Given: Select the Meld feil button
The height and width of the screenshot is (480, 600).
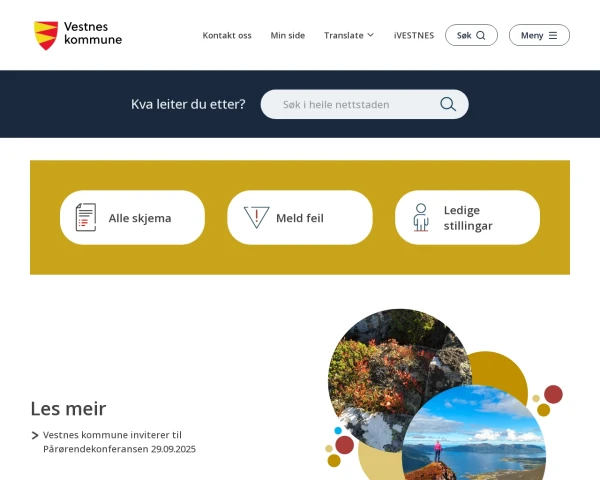Looking at the screenshot, I should click(300, 217).
